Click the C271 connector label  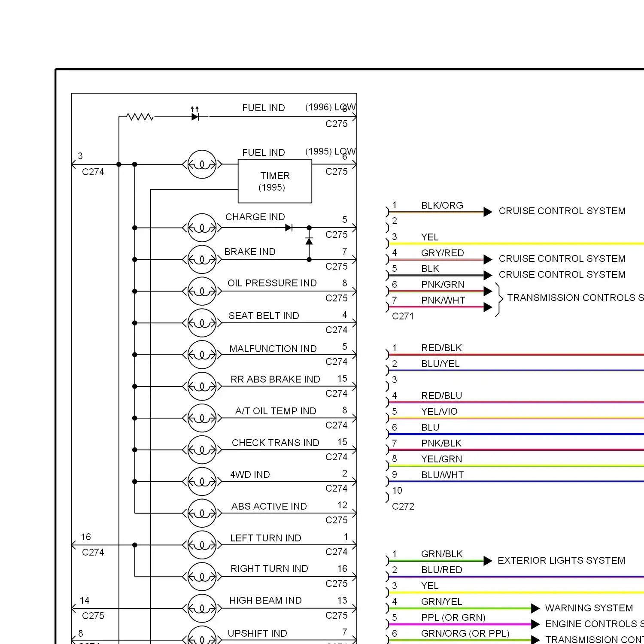point(403,316)
